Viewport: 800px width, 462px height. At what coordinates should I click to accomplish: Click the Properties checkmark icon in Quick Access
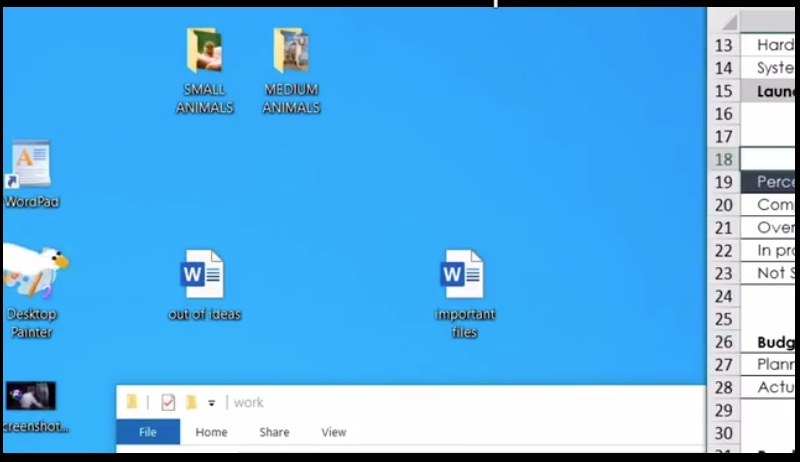(x=168, y=402)
